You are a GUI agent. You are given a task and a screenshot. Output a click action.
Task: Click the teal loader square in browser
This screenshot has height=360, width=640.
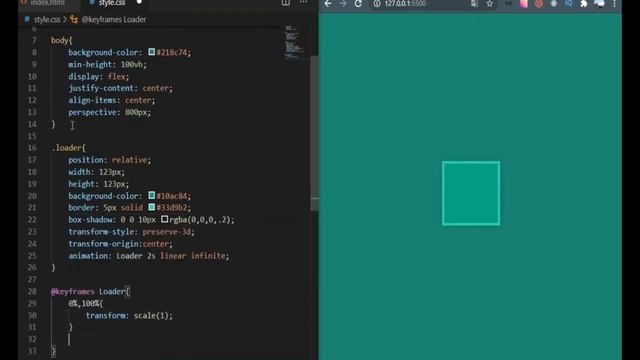pos(471,193)
